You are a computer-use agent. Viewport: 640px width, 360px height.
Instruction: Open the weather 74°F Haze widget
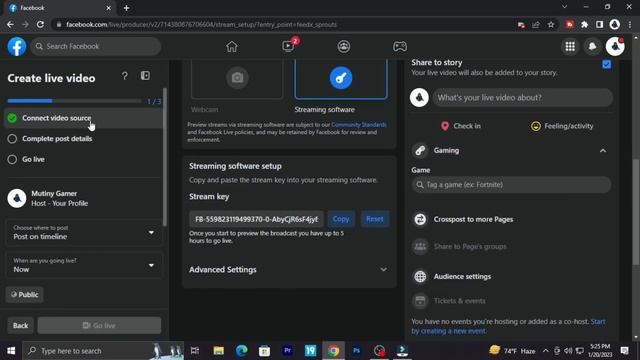[512, 351]
